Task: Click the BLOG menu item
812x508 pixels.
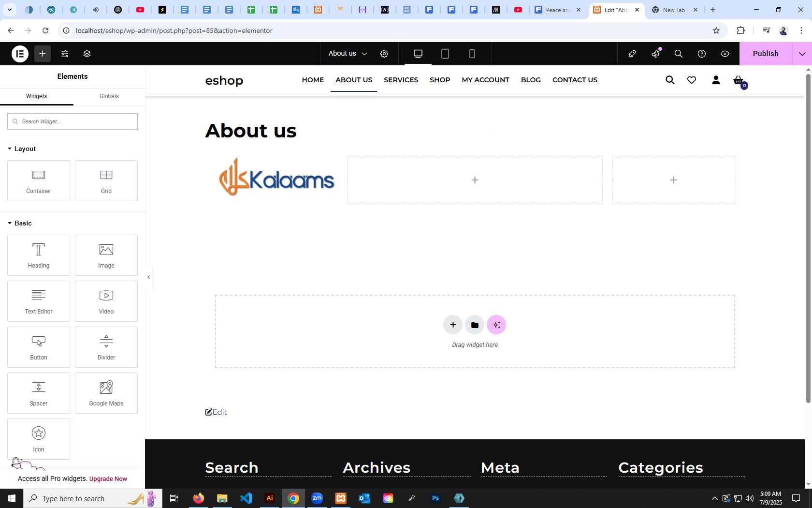Action: (x=531, y=80)
